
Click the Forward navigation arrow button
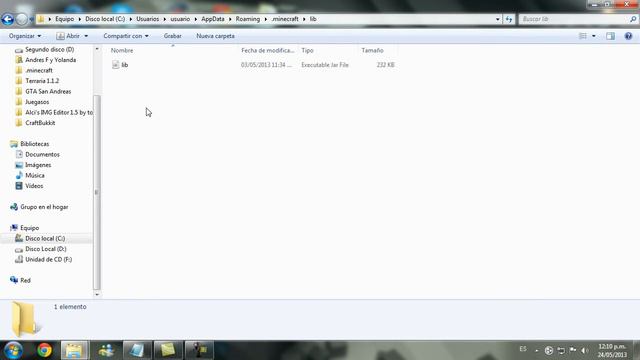[x=22, y=19]
